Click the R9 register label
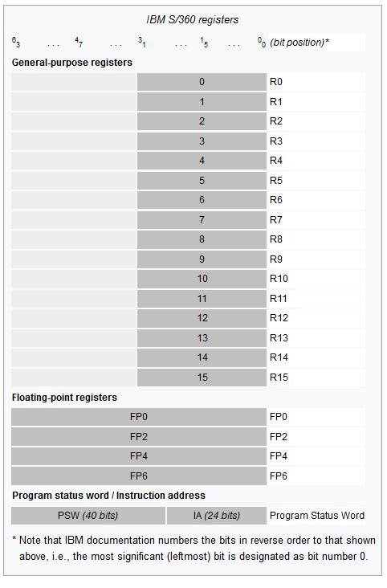 tap(276, 259)
